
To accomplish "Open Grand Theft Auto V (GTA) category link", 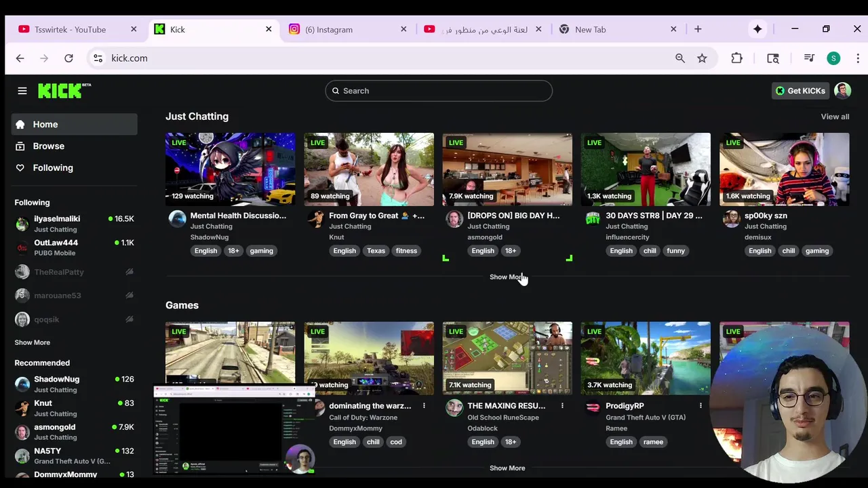I will point(646,418).
